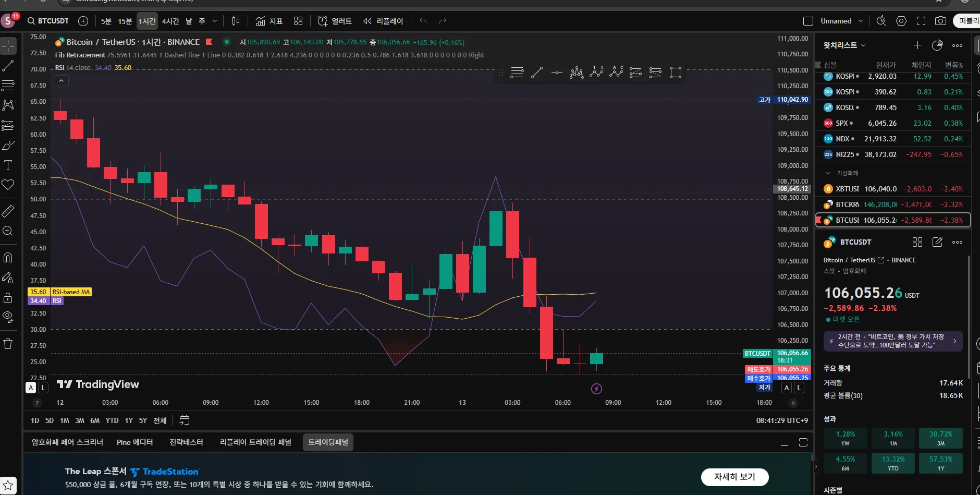Select the NI225 row in watchlist

click(893, 154)
